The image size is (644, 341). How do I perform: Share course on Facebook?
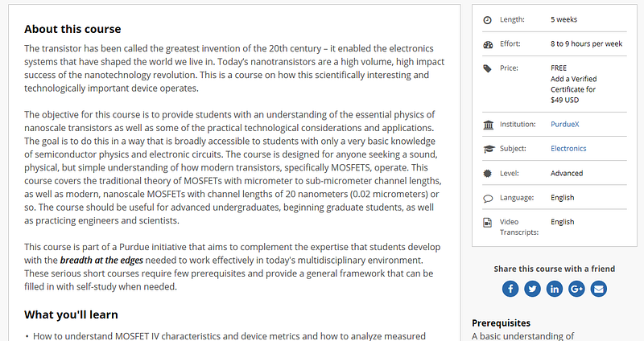pyautogui.click(x=510, y=289)
